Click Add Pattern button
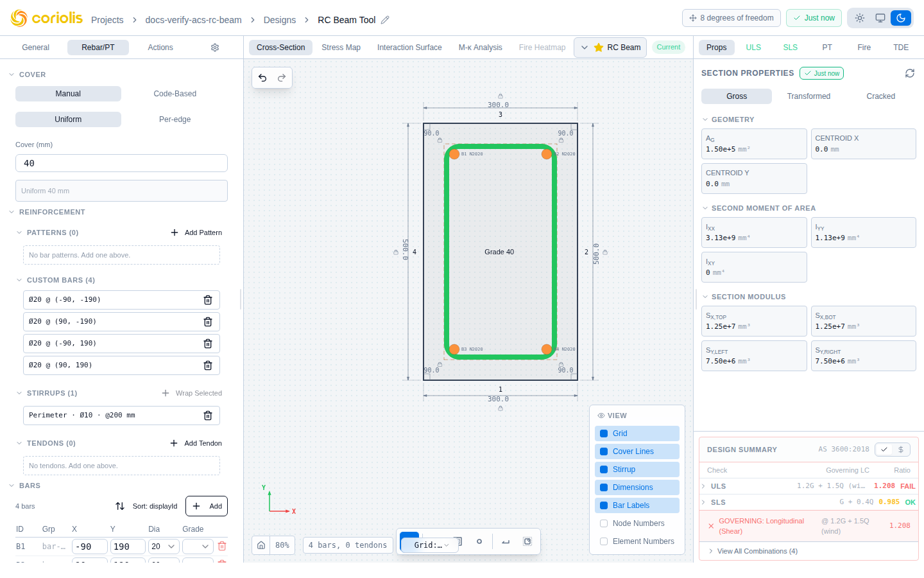924x578 pixels. 196,232
